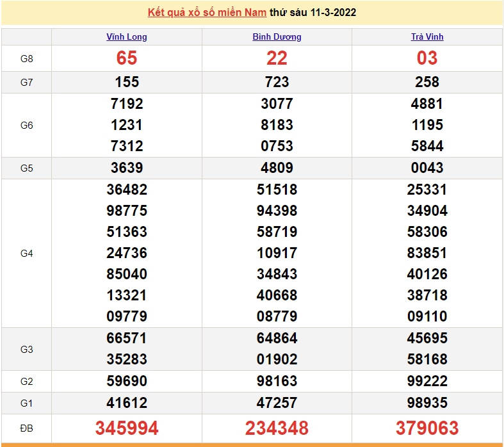Click the Vĩnh Long province link
The height and width of the screenshot is (447, 504).
(x=127, y=37)
